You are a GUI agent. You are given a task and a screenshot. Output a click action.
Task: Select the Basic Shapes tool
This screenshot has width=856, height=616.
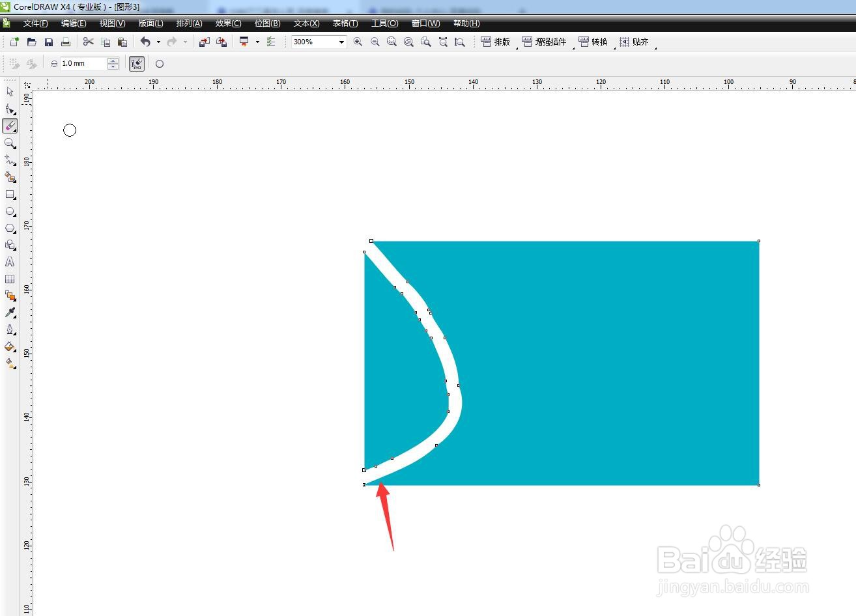[x=10, y=245]
